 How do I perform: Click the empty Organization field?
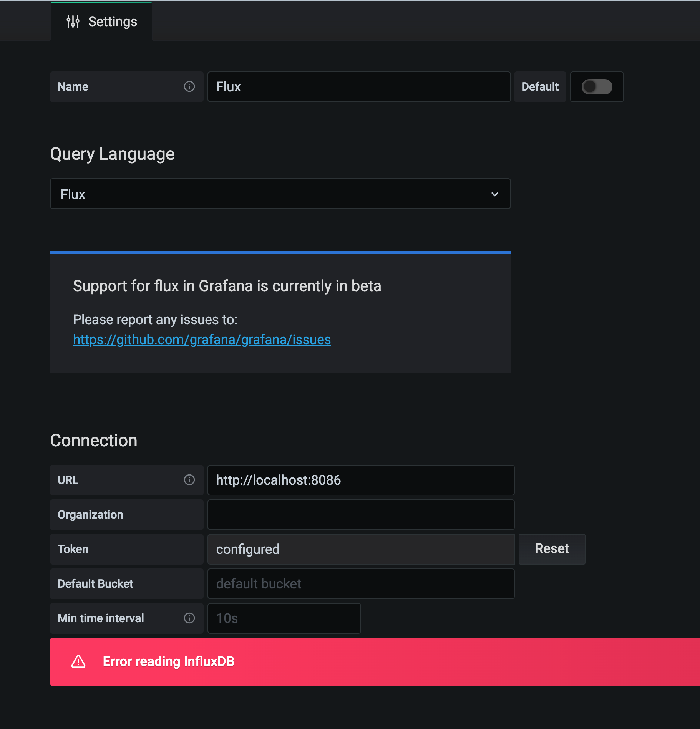point(361,515)
